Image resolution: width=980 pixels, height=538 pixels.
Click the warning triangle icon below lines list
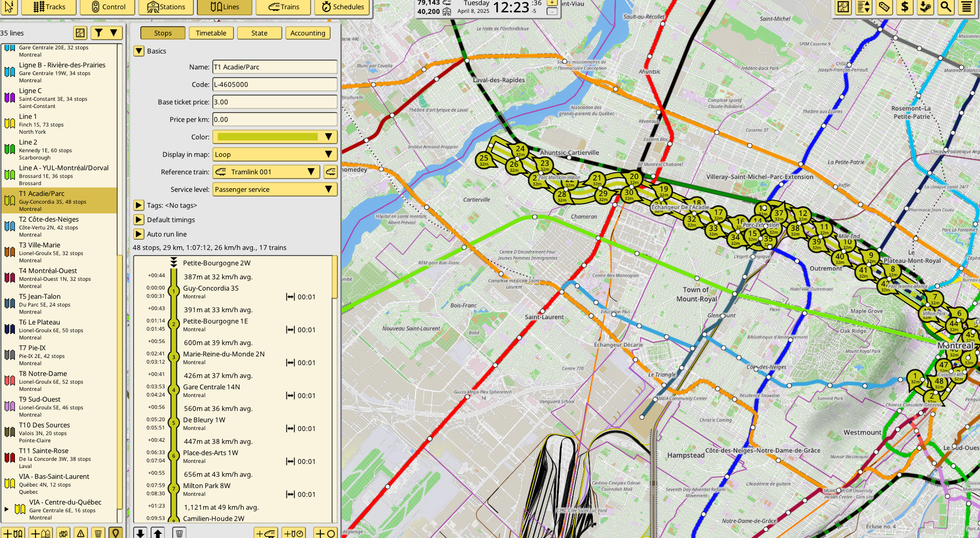pos(81,533)
